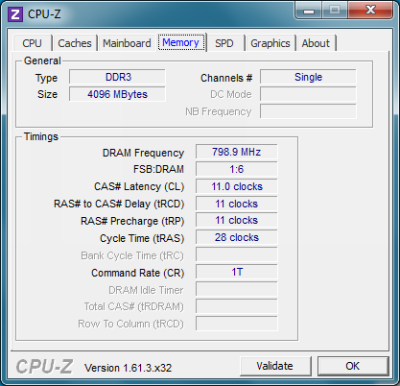Select the FSB:DRAM 1:6 ratio field
The width and height of the screenshot is (400, 386).
[236, 169]
